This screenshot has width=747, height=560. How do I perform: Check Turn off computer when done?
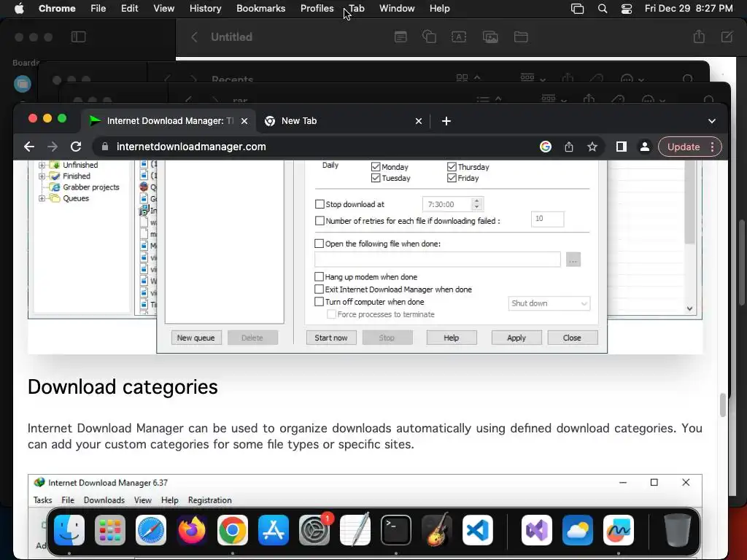coord(320,302)
